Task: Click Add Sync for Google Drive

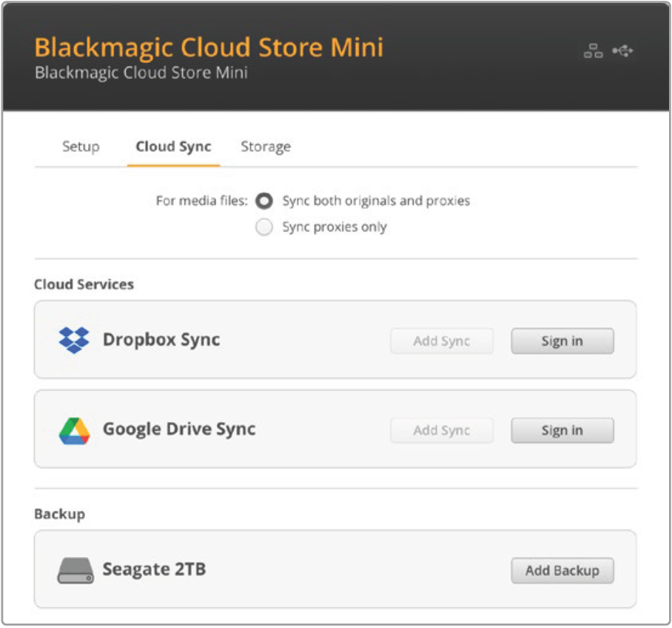Action: coord(442,430)
